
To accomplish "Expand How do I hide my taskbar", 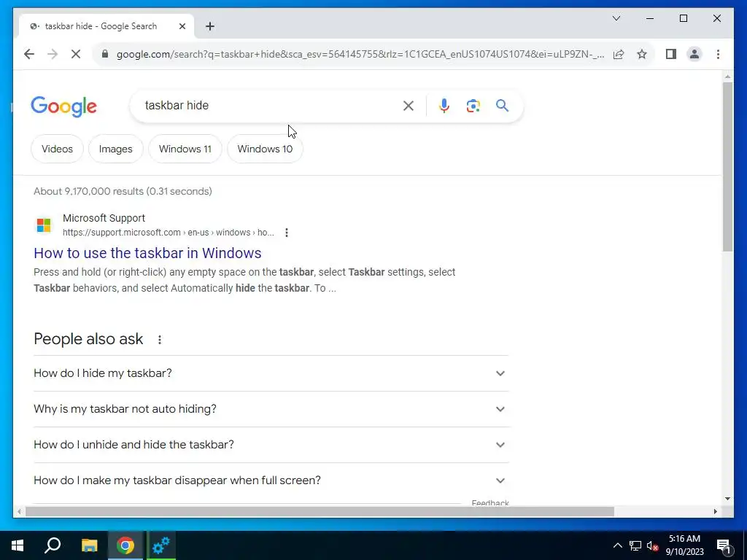I will pyautogui.click(x=271, y=373).
